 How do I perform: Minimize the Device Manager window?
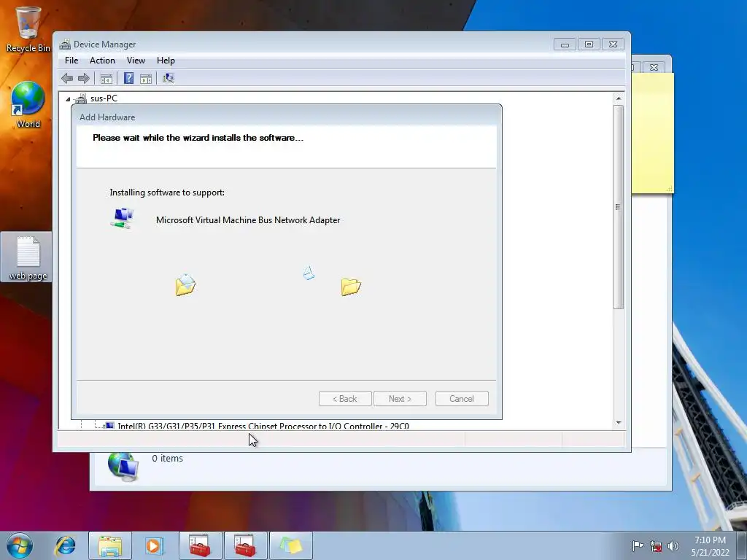coord(565,44)
